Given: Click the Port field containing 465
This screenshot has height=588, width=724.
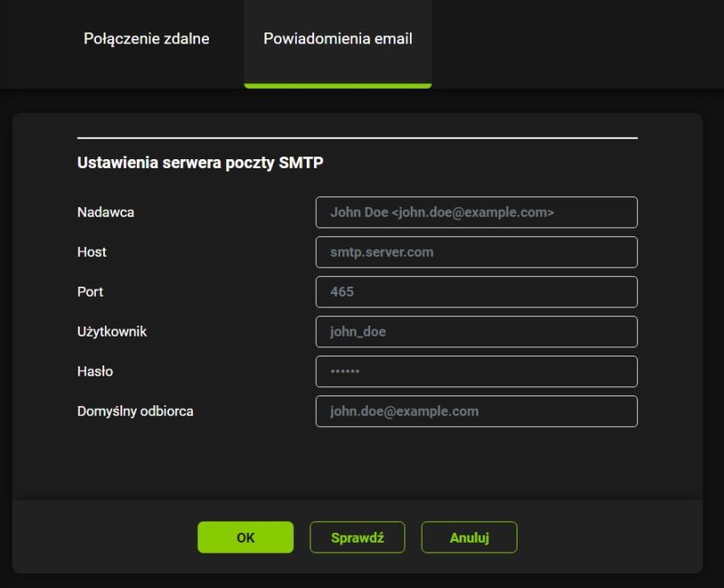Looking at the screenshot, I should click(475, 291).
